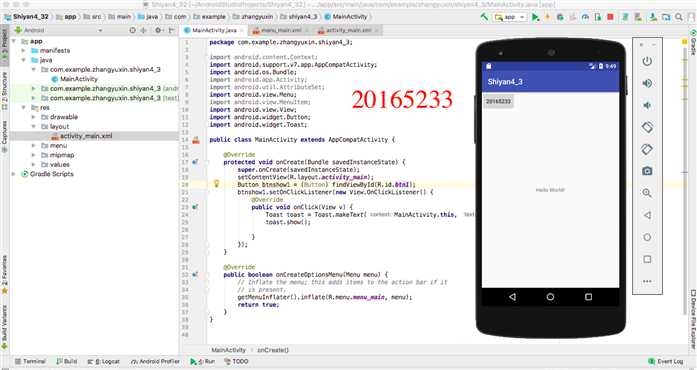Tap the phone screen's home navigation button
This screenshot has height=370, width=697.
550,297
